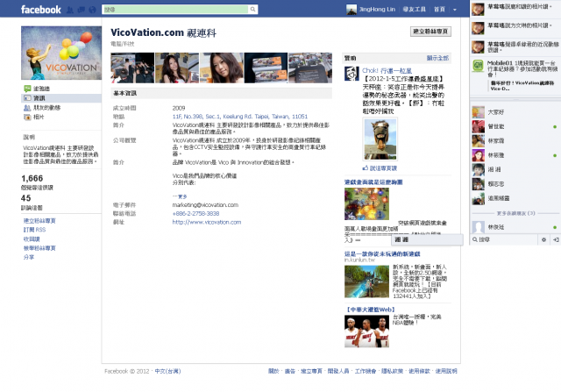The width and height of the screenshot is (561, 392).
Task: Click the magnifier icon in the top search box
Action: pos(252,10)
